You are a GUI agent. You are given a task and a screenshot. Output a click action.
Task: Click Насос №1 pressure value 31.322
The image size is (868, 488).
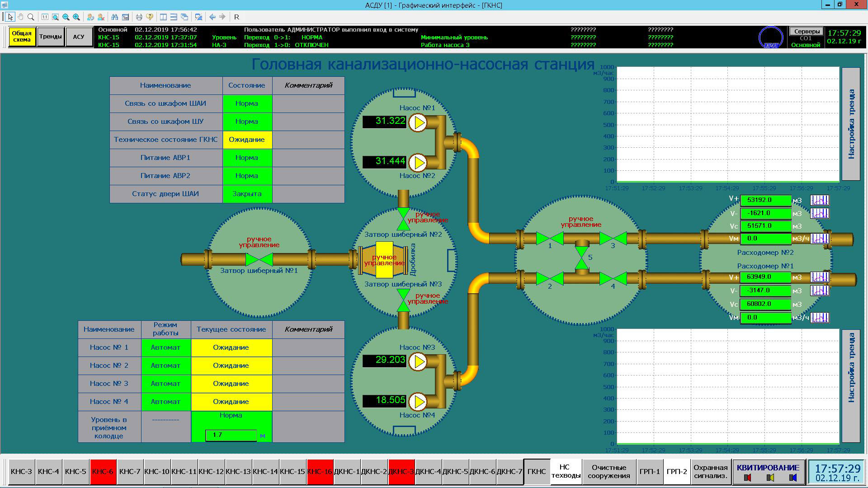pyautogui.click(x=384, y=121)
